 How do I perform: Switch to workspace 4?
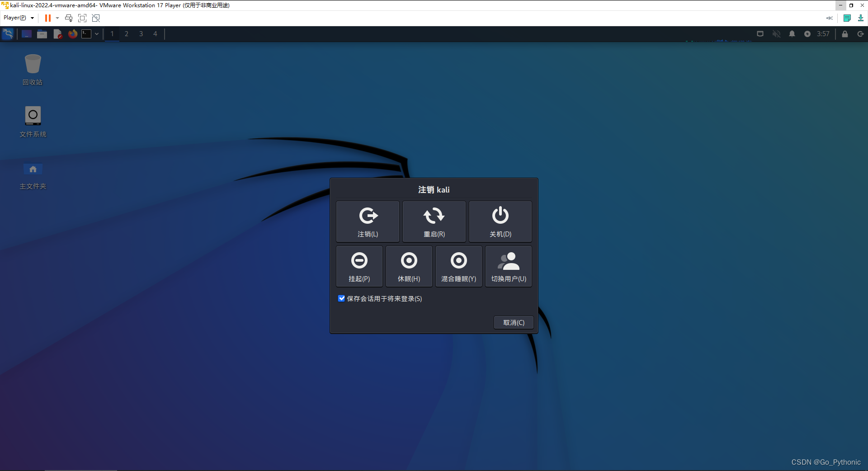point(155,34)
